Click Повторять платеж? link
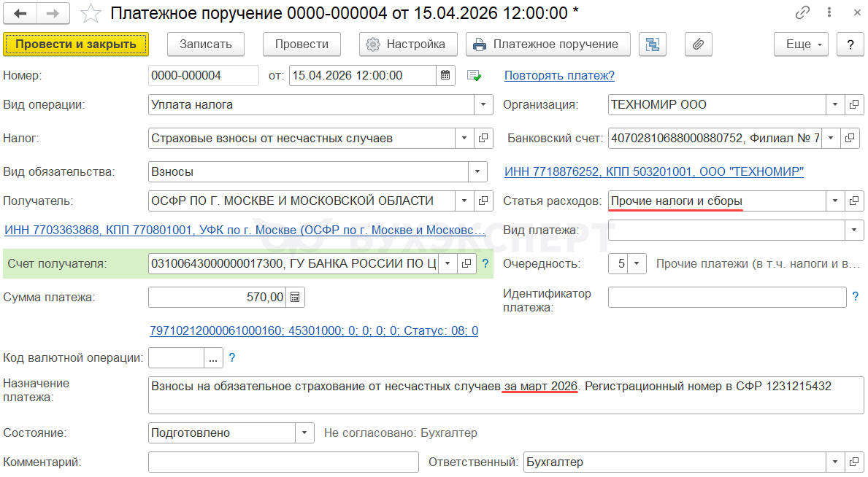Image resolution: width=868 pixels, height=477 pixels. (559, 76)
